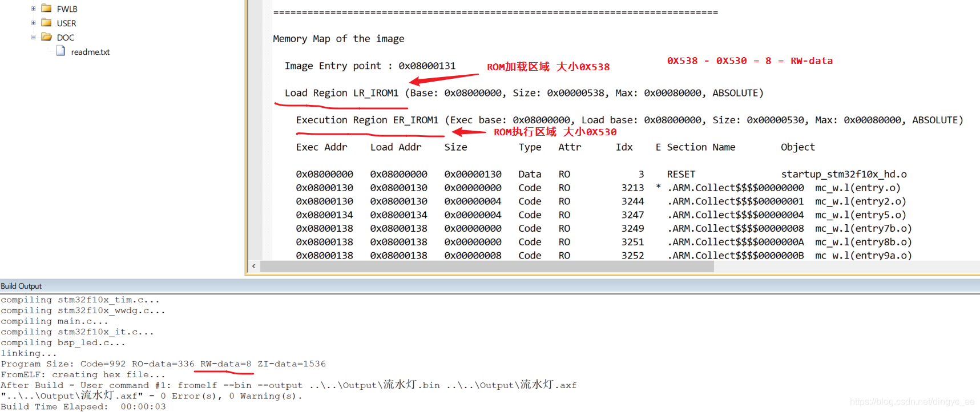The width and height of the screenshot is (980, 412).
Task: Click the 'linking...' output line
Action: (29, 353)
